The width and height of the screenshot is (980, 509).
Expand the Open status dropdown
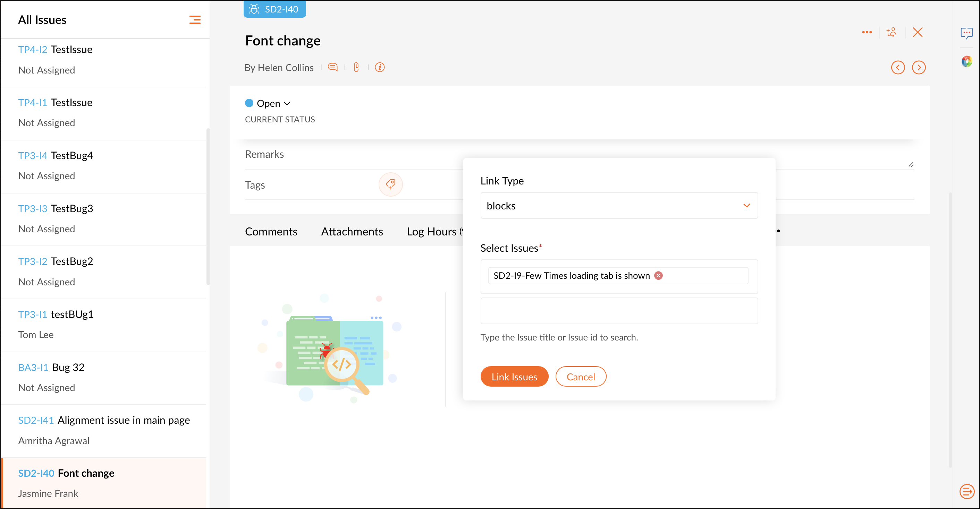coord(287,103)
